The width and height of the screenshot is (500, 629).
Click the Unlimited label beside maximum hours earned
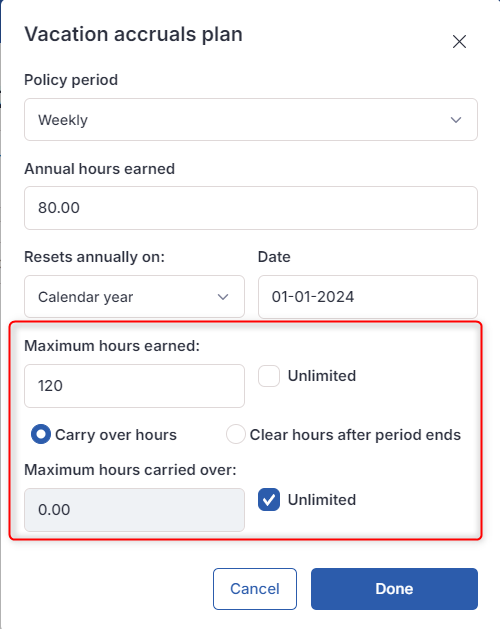point(322,376)
